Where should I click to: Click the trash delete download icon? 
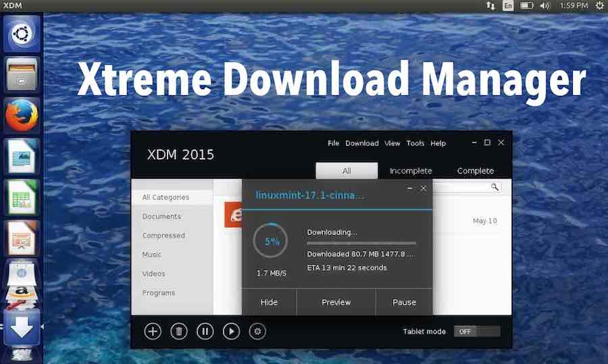[179, 331]
